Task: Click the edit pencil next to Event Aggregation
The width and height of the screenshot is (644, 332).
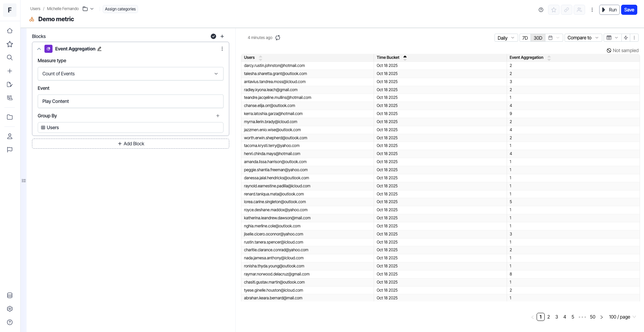Action: point(99,49)
